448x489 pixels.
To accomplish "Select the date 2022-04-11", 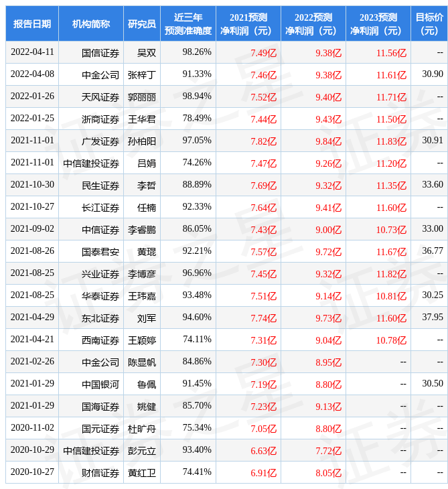I will pos(32,52).
